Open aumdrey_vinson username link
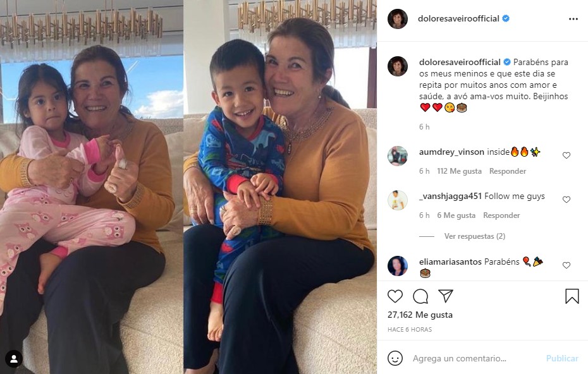Viewport: 588px width, 374px height. click(451, 152)
